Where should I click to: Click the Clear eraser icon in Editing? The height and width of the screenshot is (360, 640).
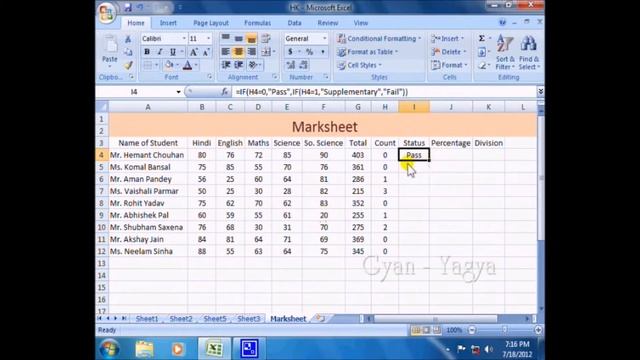tap(482, 65)
